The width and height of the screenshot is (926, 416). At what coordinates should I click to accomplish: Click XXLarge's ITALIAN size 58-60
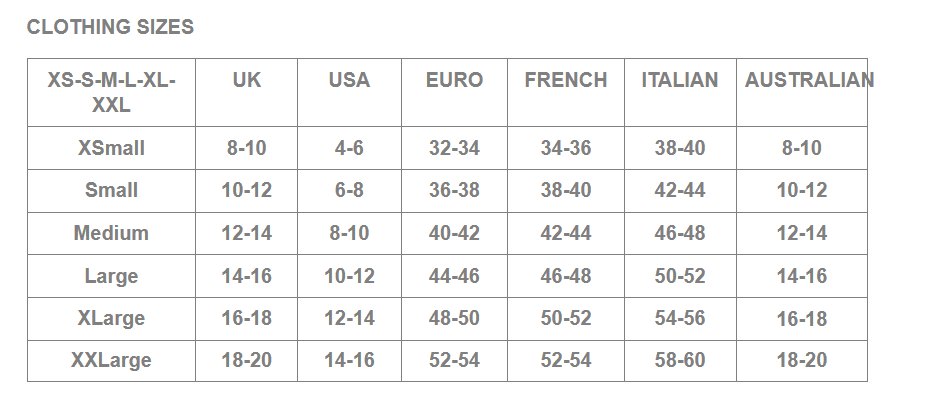680,360
